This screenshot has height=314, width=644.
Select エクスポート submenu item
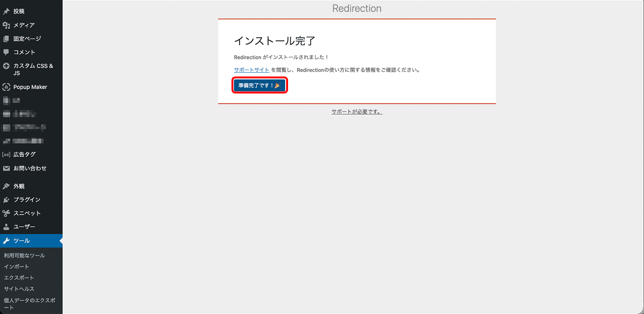coord(19,278)
